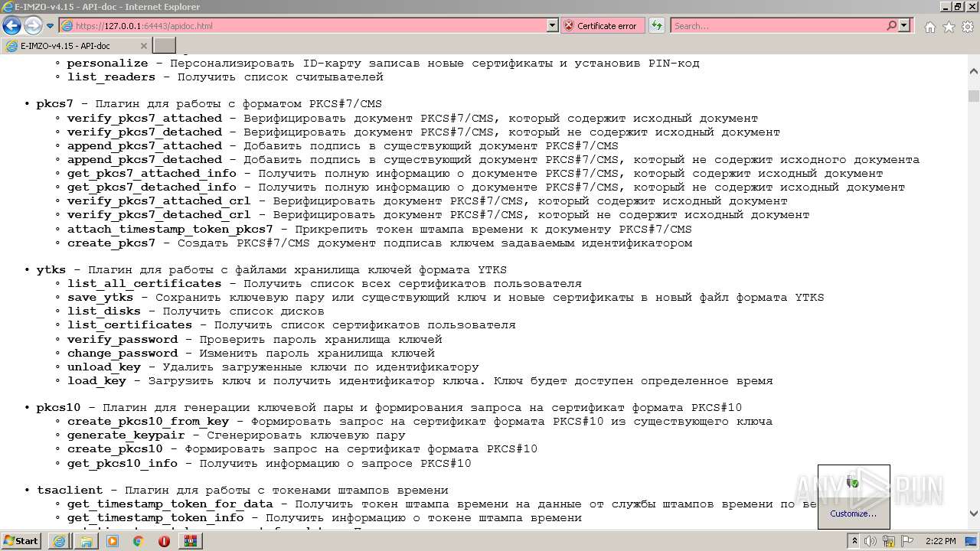This screenshot has height=551, width=980.
Task: Open the Tools gear icon
Action: coord(968,27)
